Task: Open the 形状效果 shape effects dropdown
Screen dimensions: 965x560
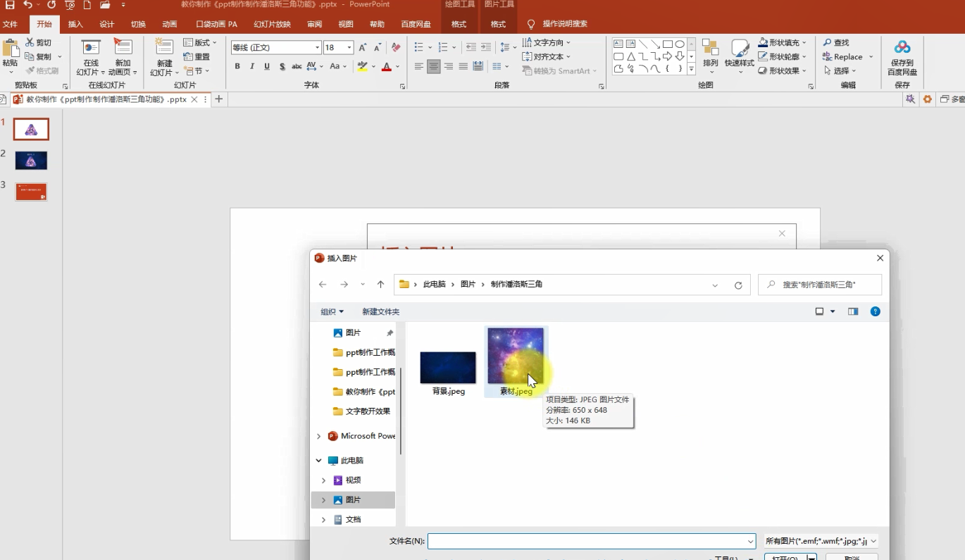Action: click(x=783, y=71)
